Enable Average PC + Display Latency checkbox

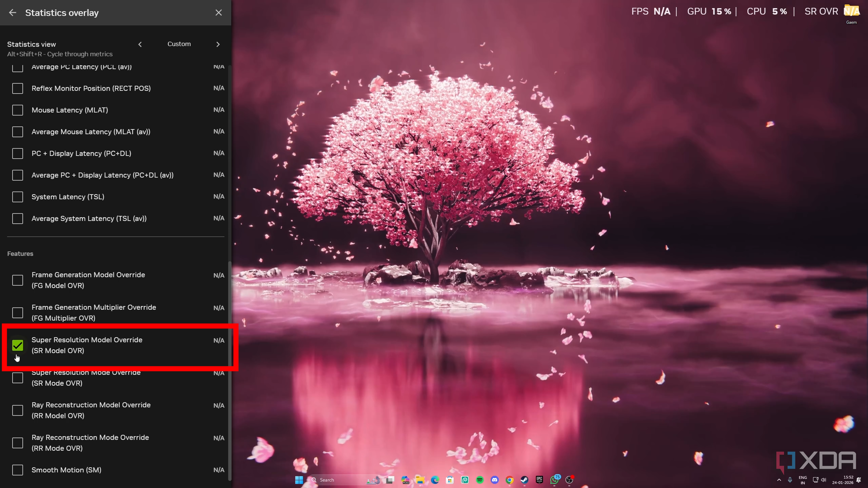(18, 175)
